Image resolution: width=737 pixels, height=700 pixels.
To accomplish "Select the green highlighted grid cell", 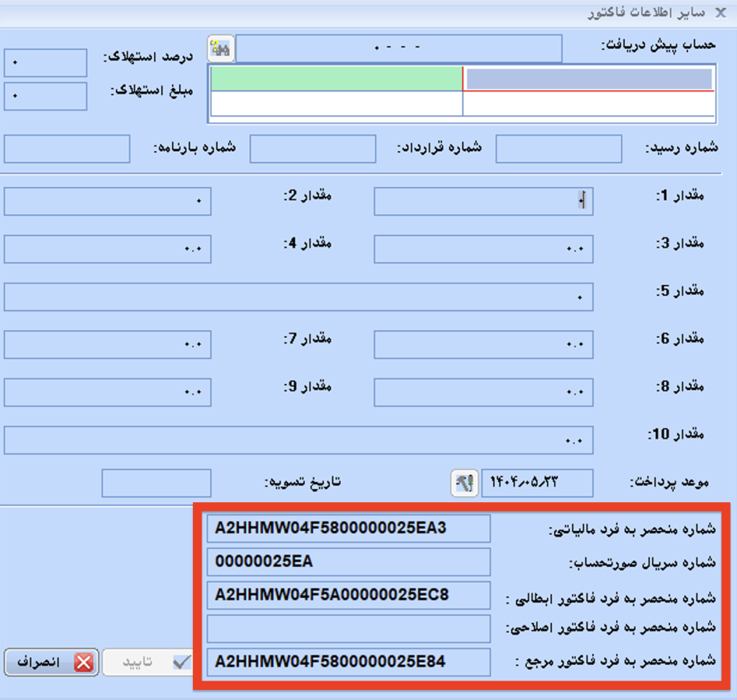I will 337,78.
